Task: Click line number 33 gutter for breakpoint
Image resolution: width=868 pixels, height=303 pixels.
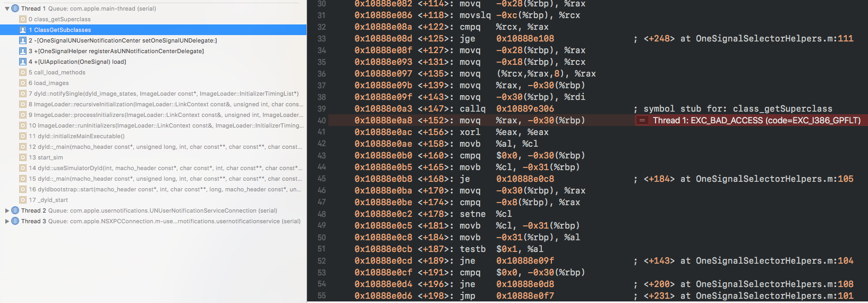Action: coord(321,39)
